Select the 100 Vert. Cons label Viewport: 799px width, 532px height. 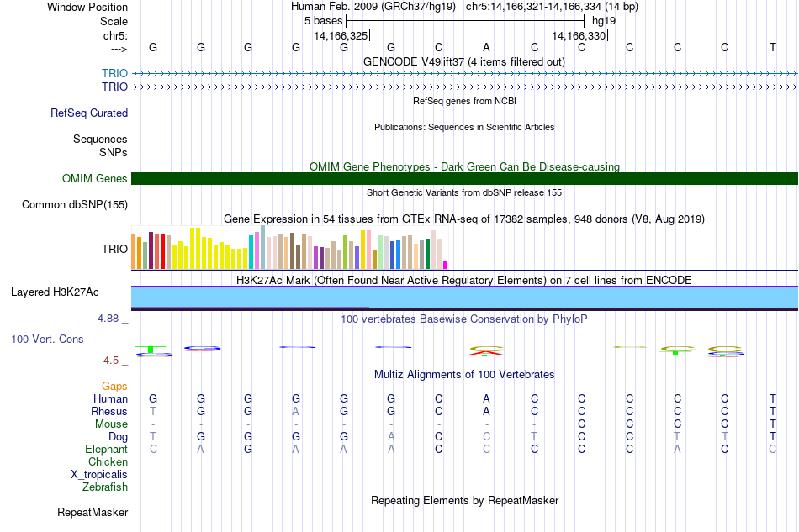pos(47,339)
